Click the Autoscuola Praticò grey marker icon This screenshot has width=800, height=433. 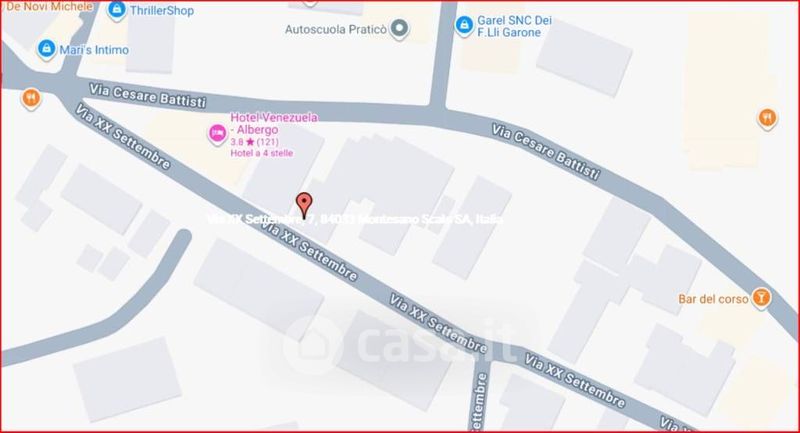[399, 29]
